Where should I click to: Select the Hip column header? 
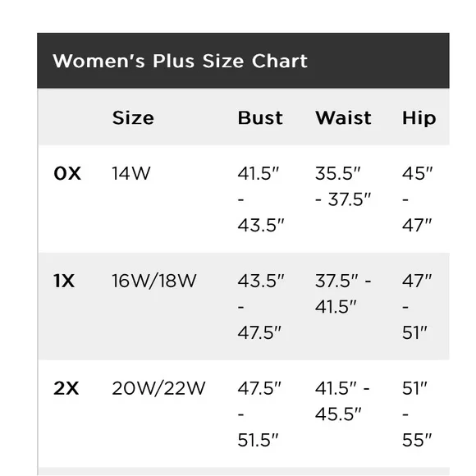point(419,118)
